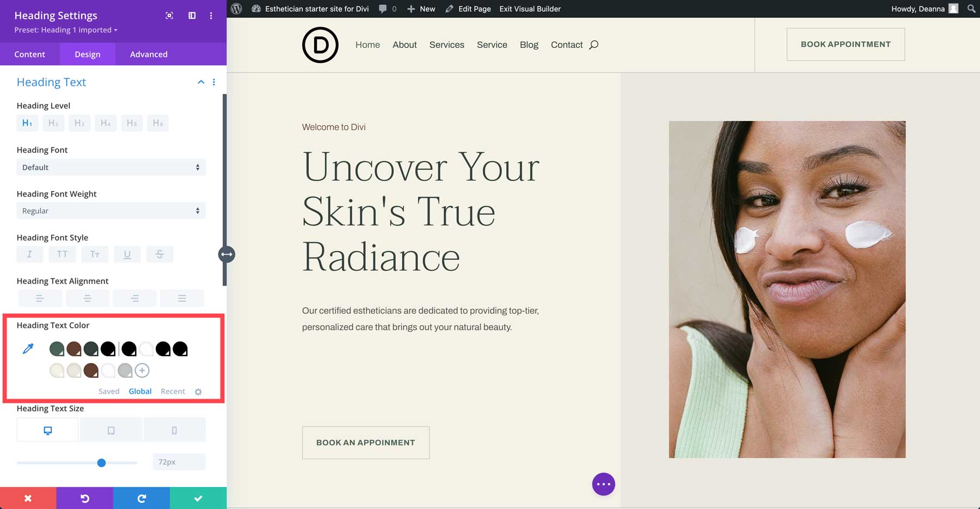980x509 pixels.
Task: Open the Heading Font Weight dropdown
Action: (x=111, y=211)
